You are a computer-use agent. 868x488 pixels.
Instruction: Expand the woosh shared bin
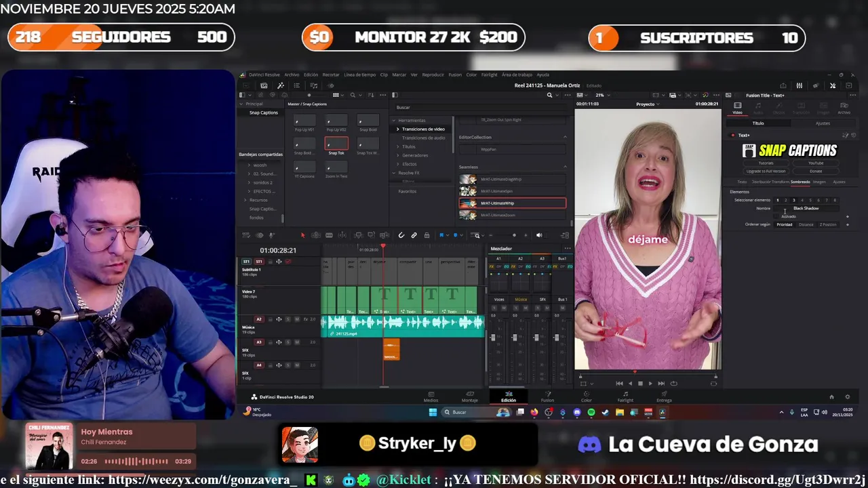249,165
